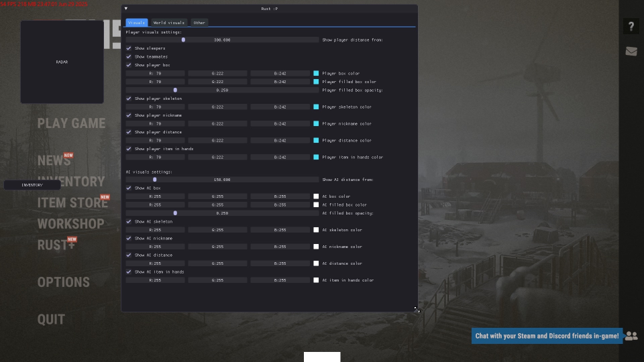This screenshot has width=644, height=362.
Task: Uncheck Show player nickname
Action: [129, 115]
